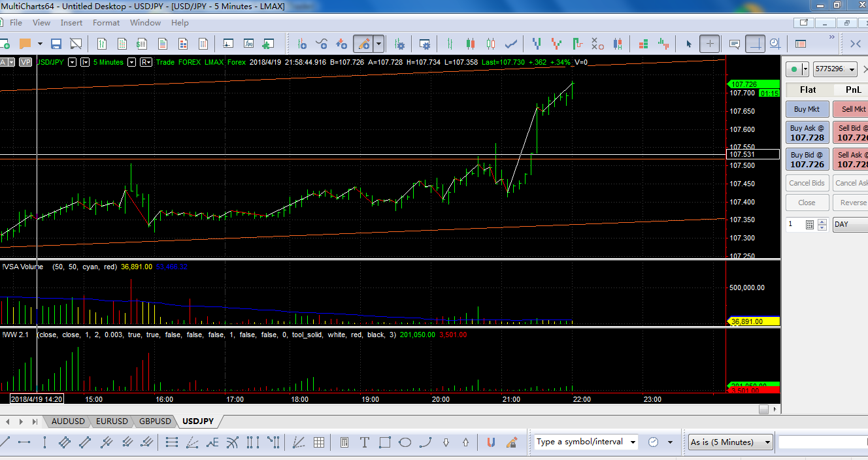The height and width of the screenshot is (460, 868).
Task: Click the order quantity stepper arrows
Action: click(822, 224)
